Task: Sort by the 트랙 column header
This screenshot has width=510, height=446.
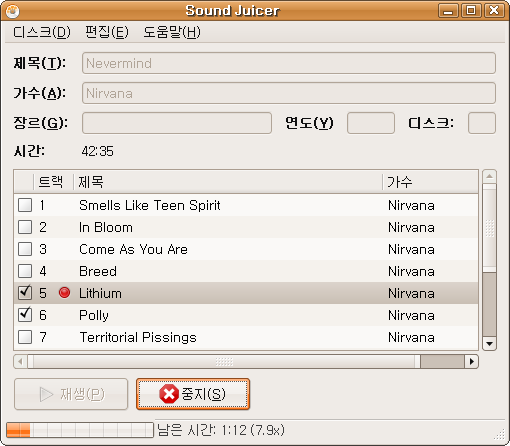Action: click(x=53, y=182)
